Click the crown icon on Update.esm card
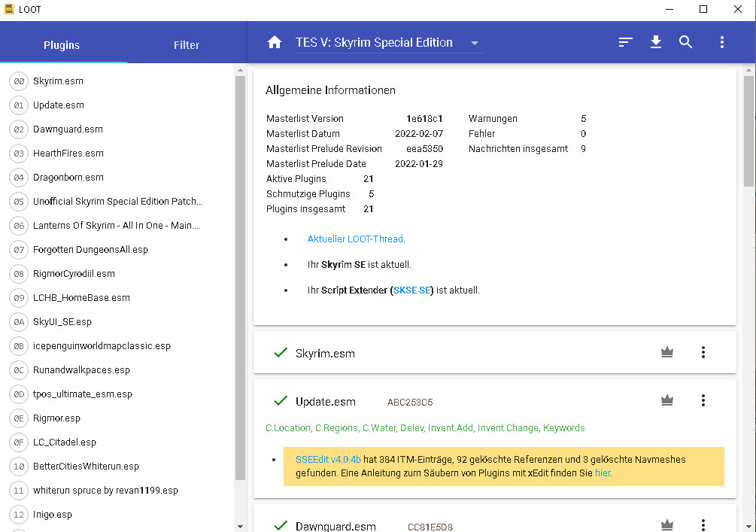The width and height of the screenshot is (756, 532). (666, 400)
